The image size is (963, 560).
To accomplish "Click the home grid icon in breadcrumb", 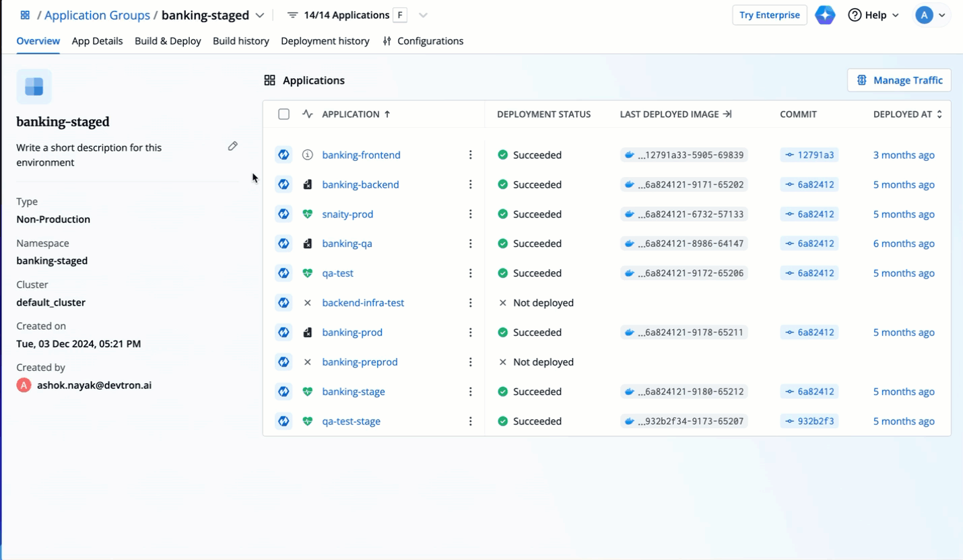I will [x=25, y=15].
